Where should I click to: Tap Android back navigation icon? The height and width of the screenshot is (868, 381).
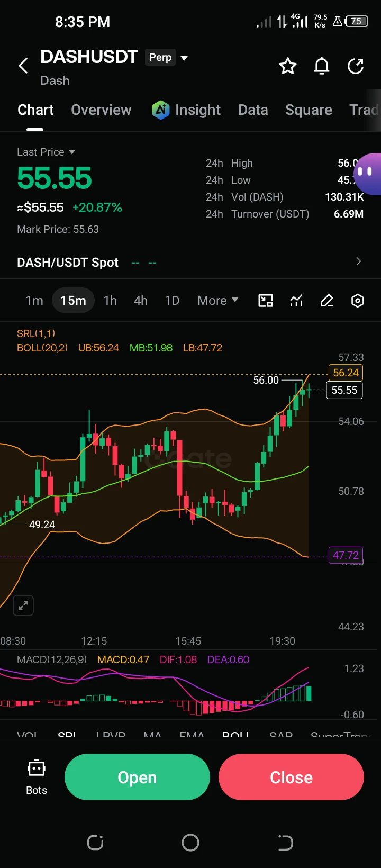click(285, 843)
